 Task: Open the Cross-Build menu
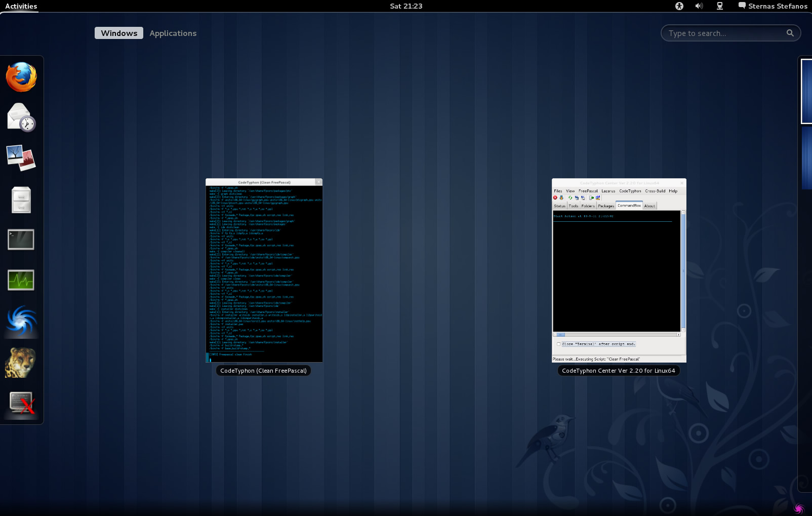(x=655, y=191)
